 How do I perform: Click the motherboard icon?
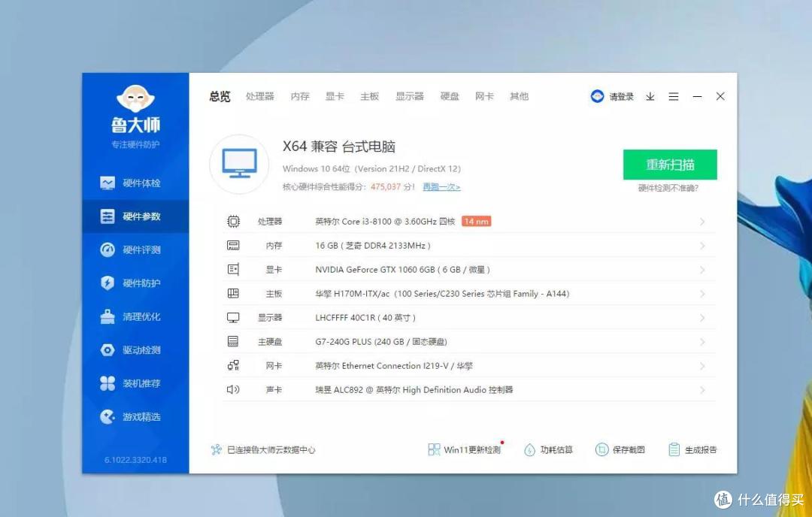(234, 293)
